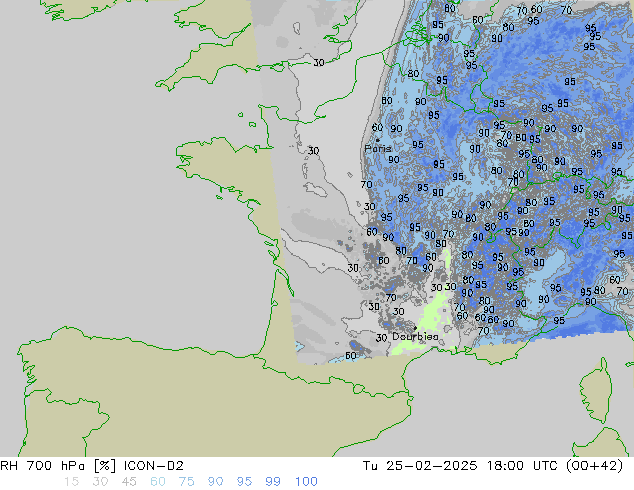Click the black dot marking Paris

pos(378,140)
